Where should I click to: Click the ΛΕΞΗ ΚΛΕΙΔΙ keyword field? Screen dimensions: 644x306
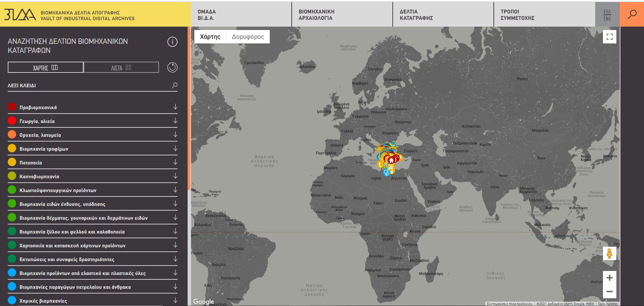88,86
